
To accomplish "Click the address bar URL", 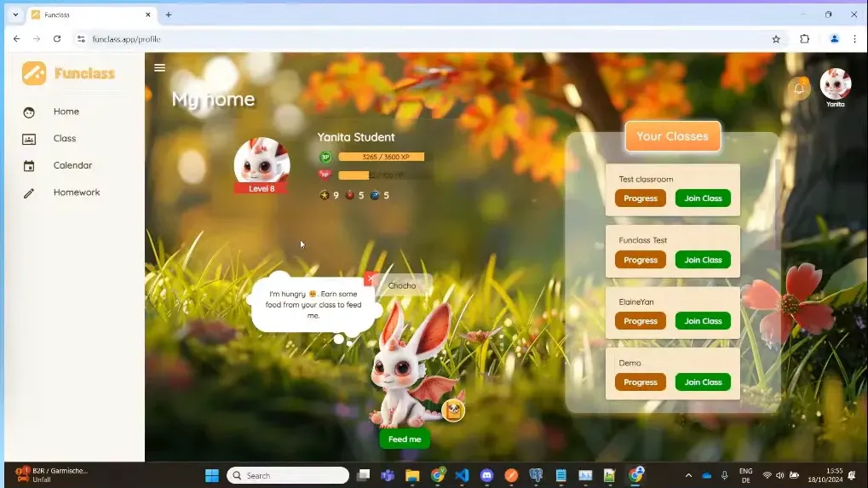I will tap(126, 39).
